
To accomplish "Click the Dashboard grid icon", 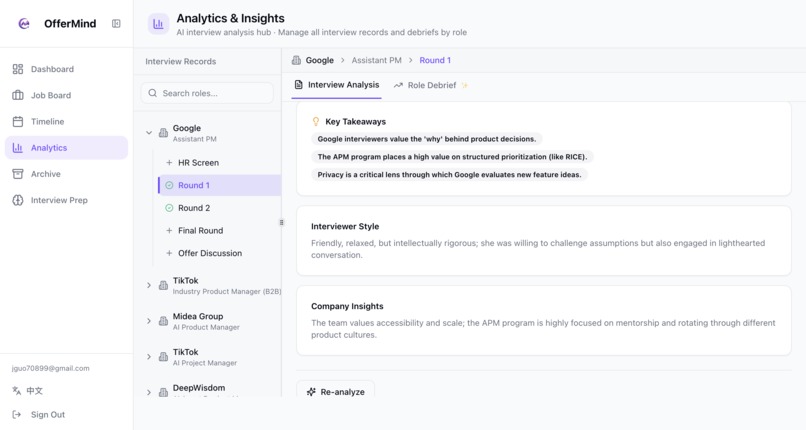I will point(18,69).
